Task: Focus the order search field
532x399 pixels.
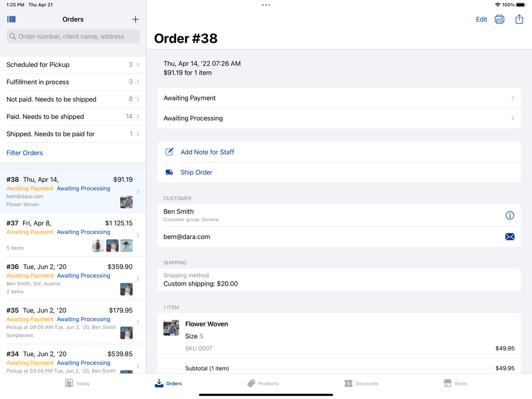Action: (73, 36)
